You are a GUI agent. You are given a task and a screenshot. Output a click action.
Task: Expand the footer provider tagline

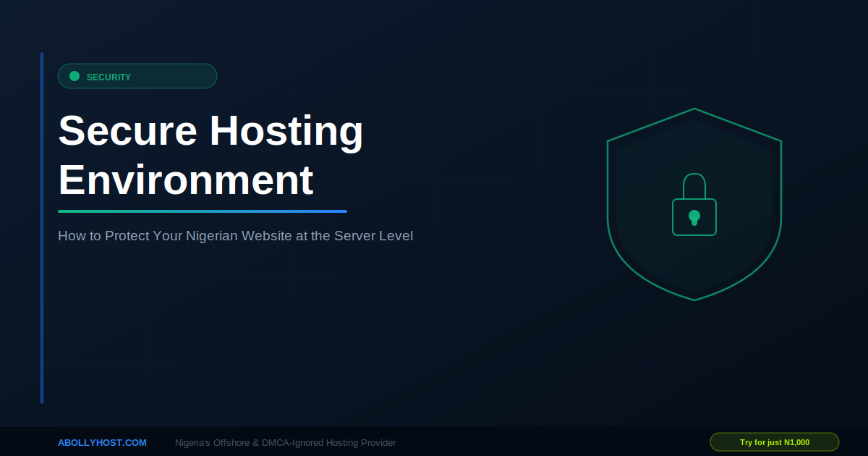pos(286,442)
